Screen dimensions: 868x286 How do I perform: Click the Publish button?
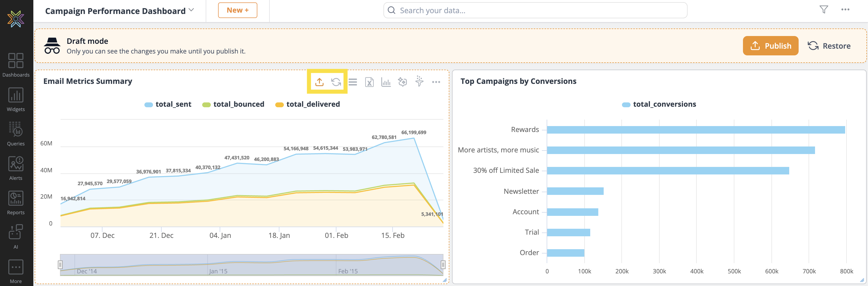[x=770, y=46]
